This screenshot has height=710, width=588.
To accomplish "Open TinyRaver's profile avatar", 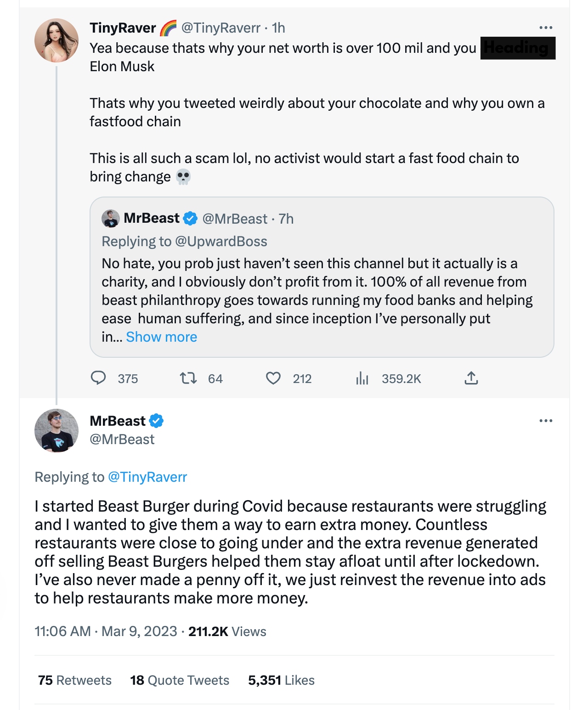I will (x=57, y=40).
